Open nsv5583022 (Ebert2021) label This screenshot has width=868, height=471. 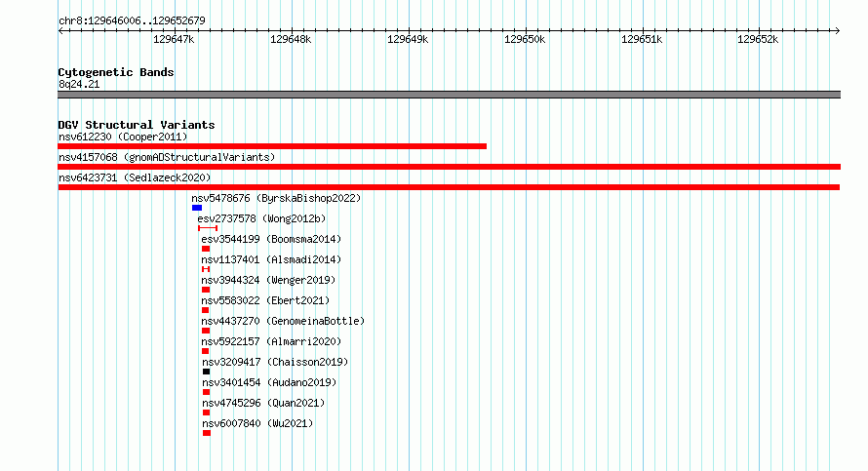(x=265, y=300)
